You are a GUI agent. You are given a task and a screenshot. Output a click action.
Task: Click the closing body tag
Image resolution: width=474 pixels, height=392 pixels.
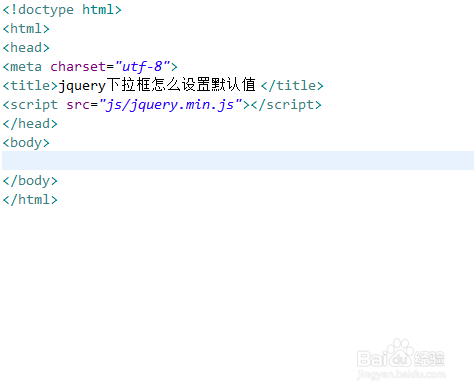click(30, 181)
